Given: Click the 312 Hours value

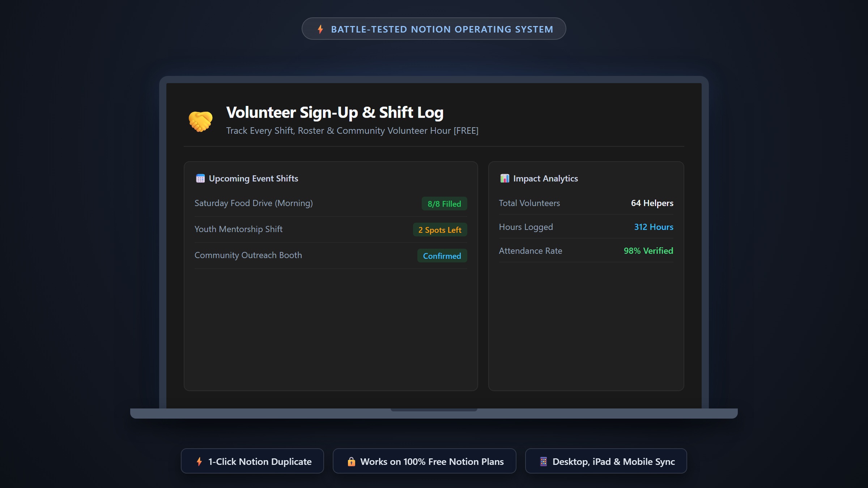Looking at the screenshot, I should 654,227.
